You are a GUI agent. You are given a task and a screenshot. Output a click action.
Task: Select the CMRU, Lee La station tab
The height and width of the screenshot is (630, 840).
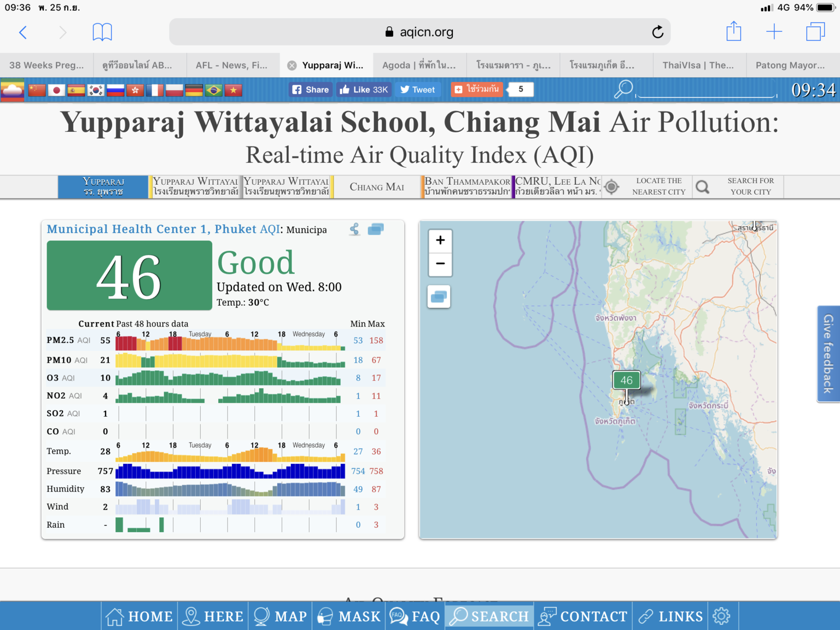click(557, 186)
